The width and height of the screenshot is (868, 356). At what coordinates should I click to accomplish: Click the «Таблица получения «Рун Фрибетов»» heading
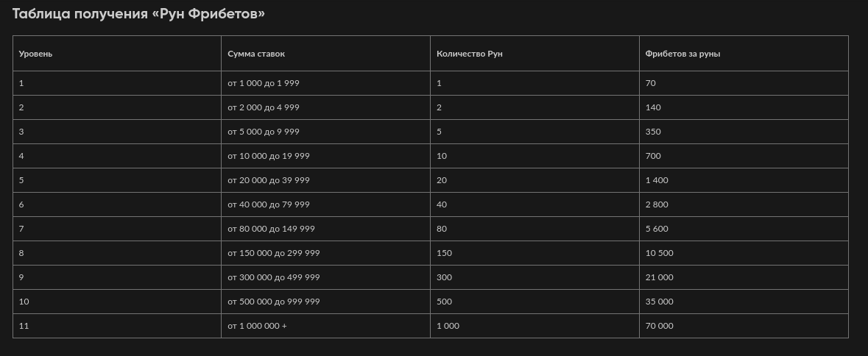click(x=138, y=14)
